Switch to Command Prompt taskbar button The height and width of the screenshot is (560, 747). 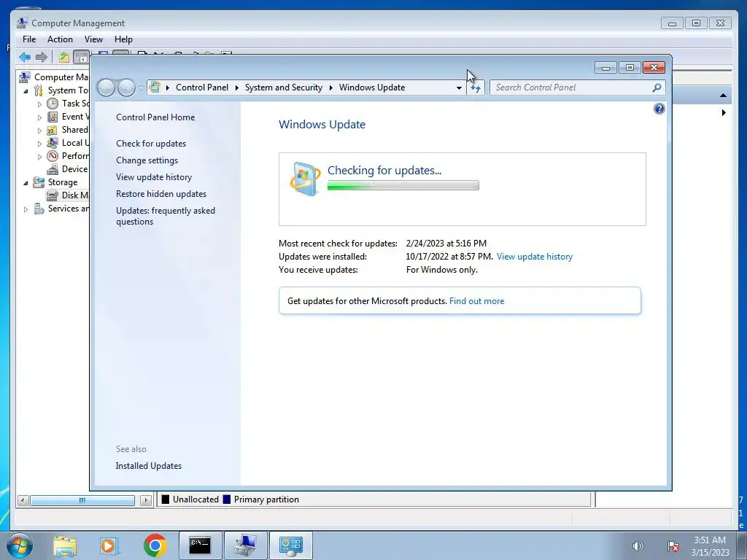coord(200,545)
